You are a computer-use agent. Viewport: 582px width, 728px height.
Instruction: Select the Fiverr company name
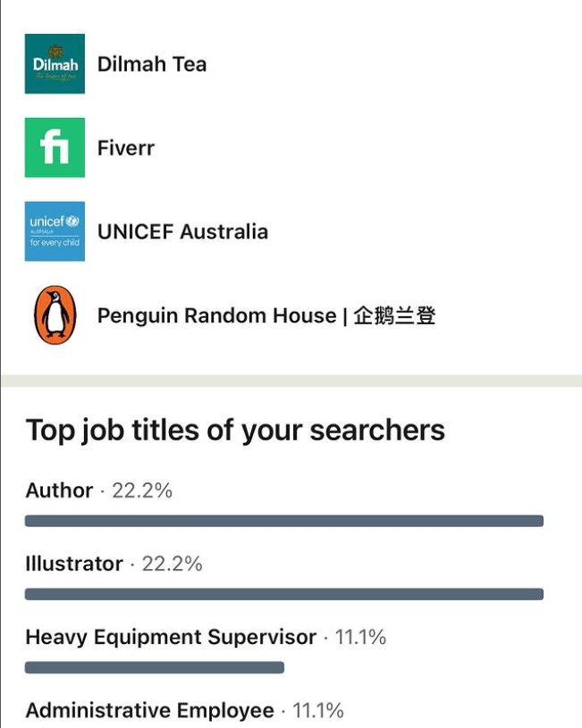click(125, 147)
